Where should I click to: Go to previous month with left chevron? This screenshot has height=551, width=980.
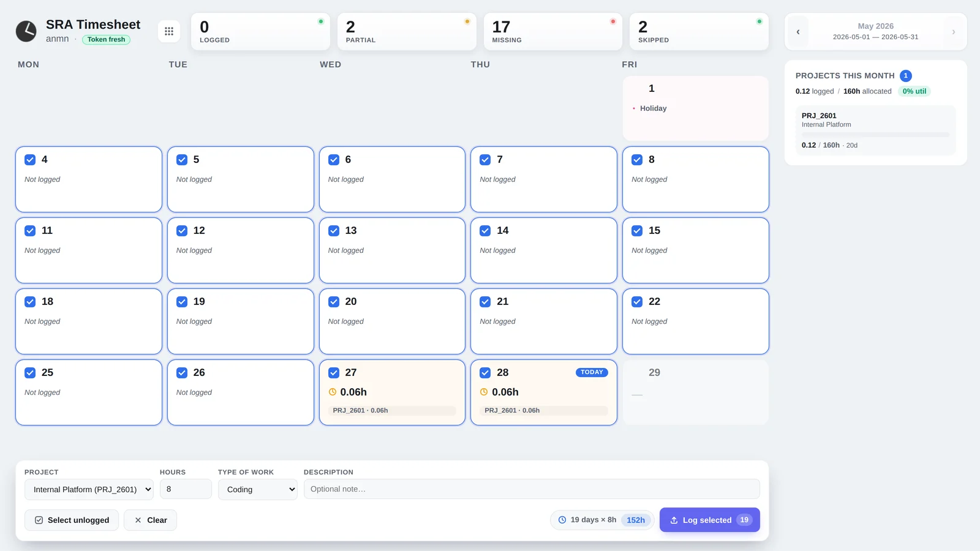(797, 32)
